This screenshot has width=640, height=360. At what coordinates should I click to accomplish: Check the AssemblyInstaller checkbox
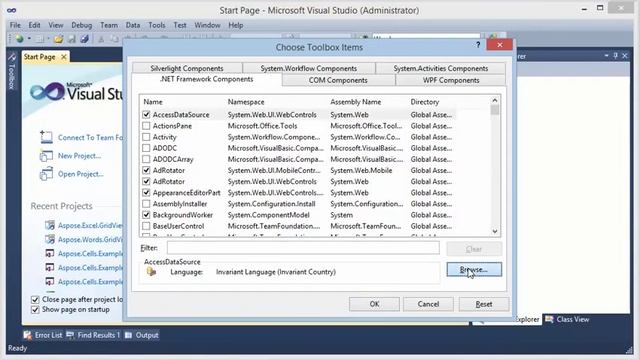146,204
